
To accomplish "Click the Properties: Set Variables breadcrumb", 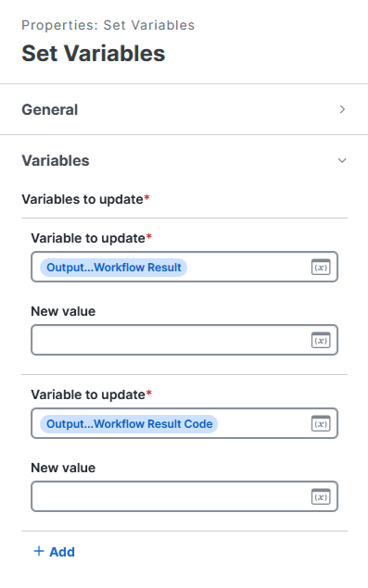I will tap(108, 25).
